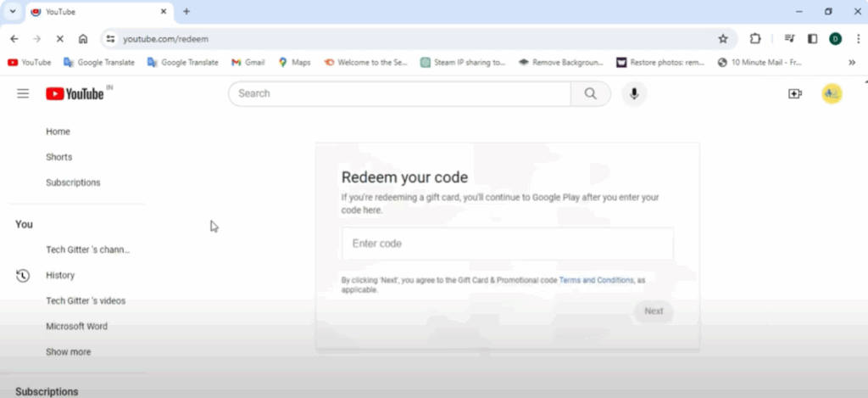The height and width of the screenshot is (398, 868).
Task: Open Shorts in the sidebar
Action: pos(59,158)
